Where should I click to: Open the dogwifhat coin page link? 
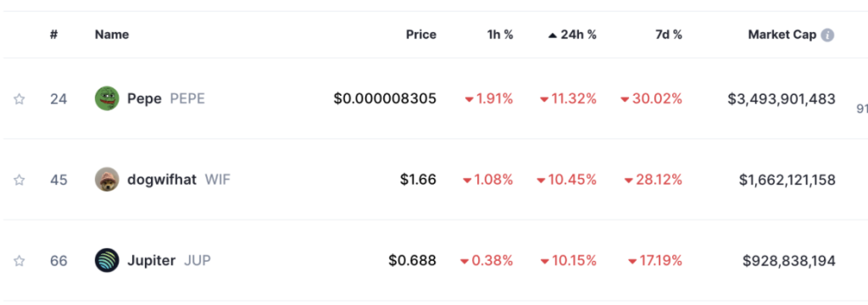coord(162,180)
